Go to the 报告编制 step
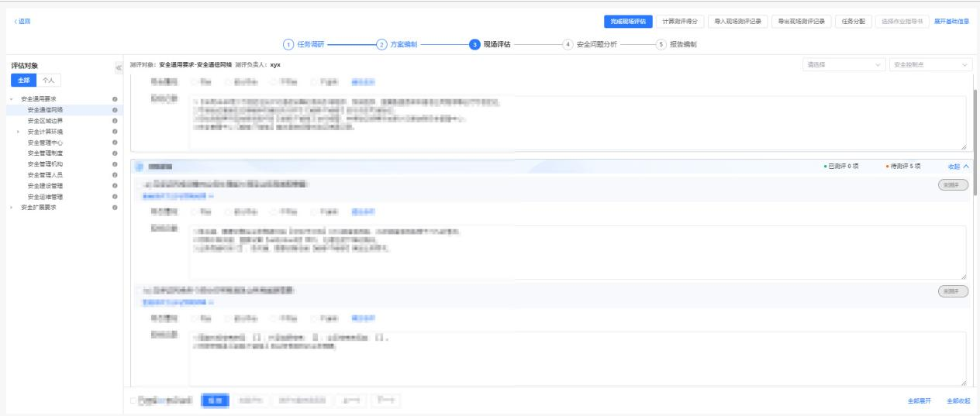 (x=682, y=44)
